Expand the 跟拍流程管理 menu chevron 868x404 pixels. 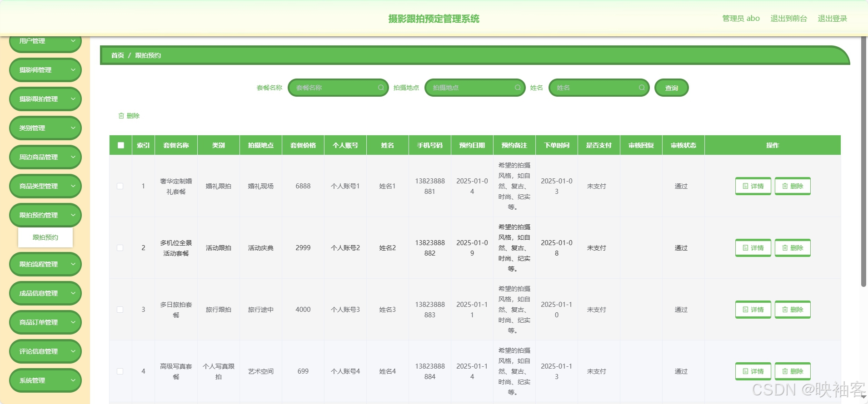tap(73, 264)
